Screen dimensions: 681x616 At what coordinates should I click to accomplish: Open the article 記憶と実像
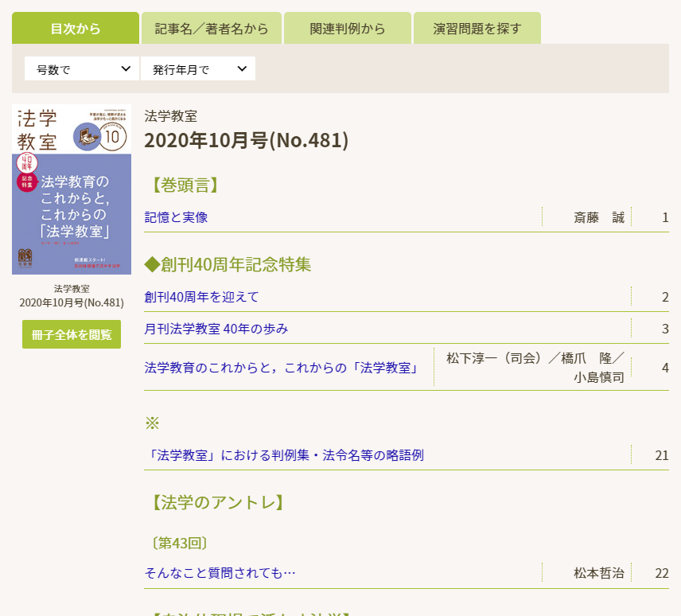(176, 217)
